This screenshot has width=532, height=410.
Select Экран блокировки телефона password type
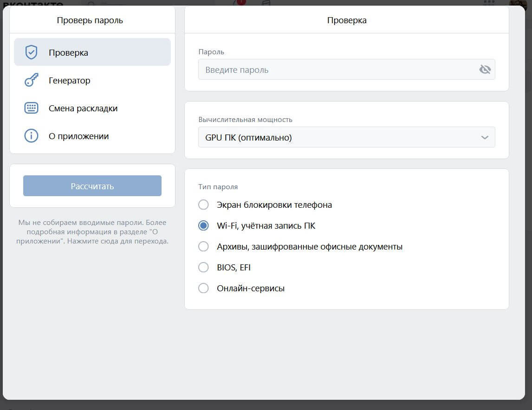click(x=203, y=205)
